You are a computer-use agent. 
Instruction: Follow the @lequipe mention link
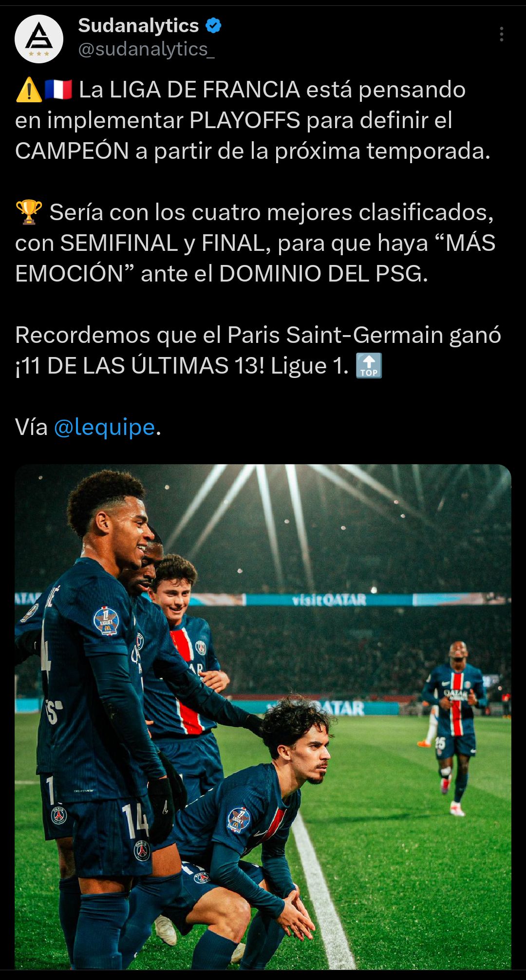pyautogui.click(x=104, y=427)
